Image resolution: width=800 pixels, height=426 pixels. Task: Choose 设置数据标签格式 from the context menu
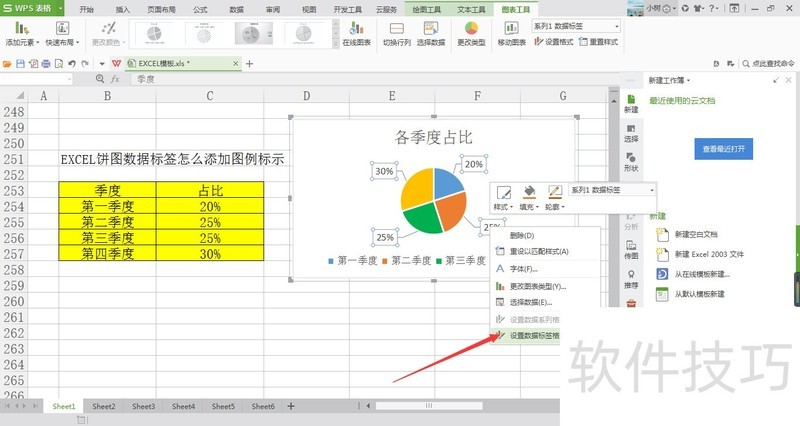[x=526, y=335]
